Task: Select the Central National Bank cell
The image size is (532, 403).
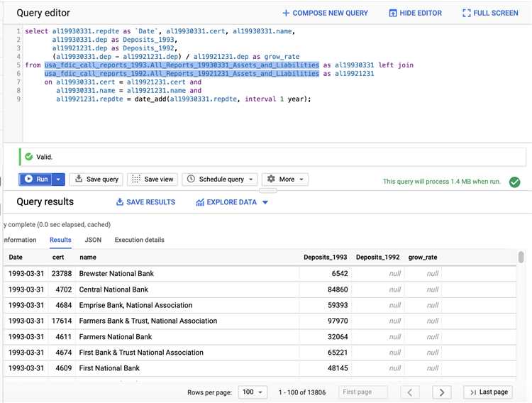Action: (113, 289)
